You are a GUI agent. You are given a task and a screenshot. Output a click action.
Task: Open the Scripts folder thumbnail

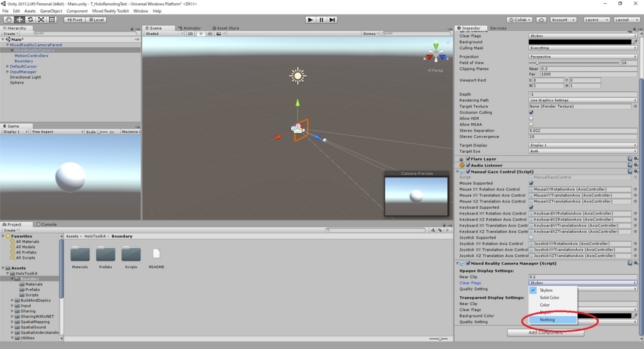131,254
